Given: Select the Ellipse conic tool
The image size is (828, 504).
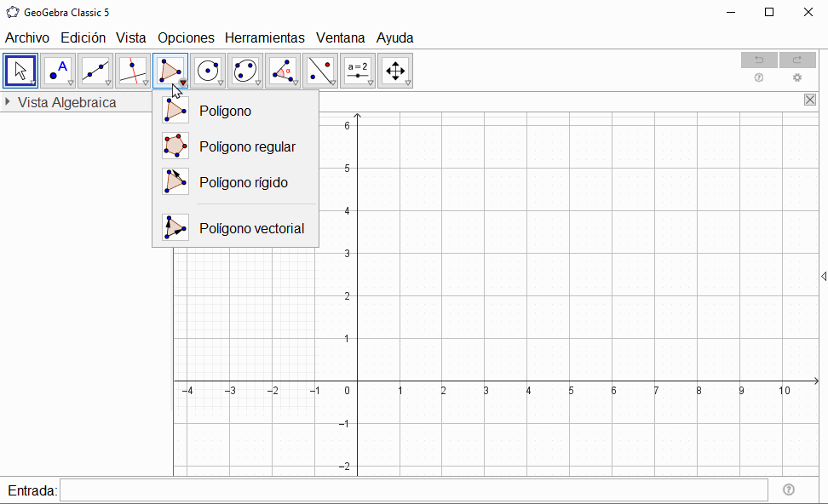Looking at the screenshot, I should (x=245, y=71).
